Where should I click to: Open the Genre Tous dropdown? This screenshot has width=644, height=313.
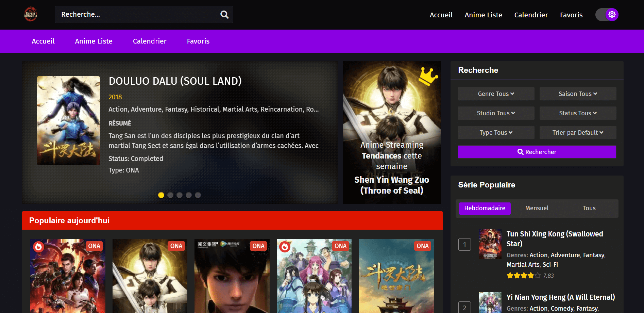tap(496, 94)
